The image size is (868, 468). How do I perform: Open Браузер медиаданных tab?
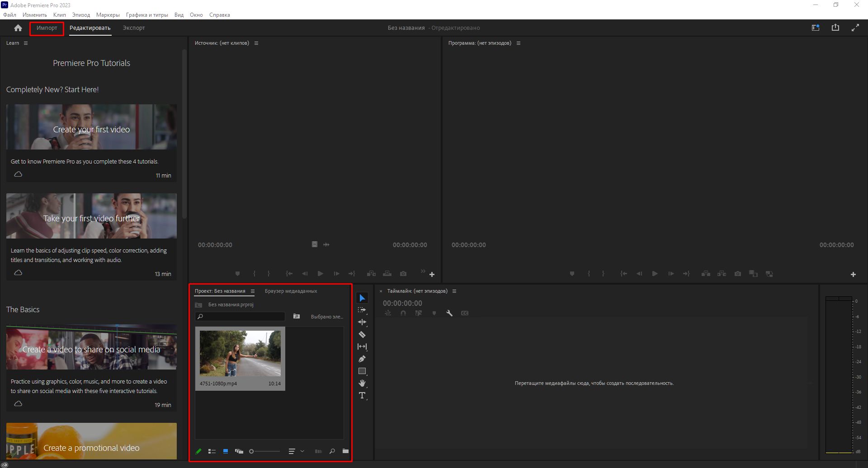click(291, 291)
